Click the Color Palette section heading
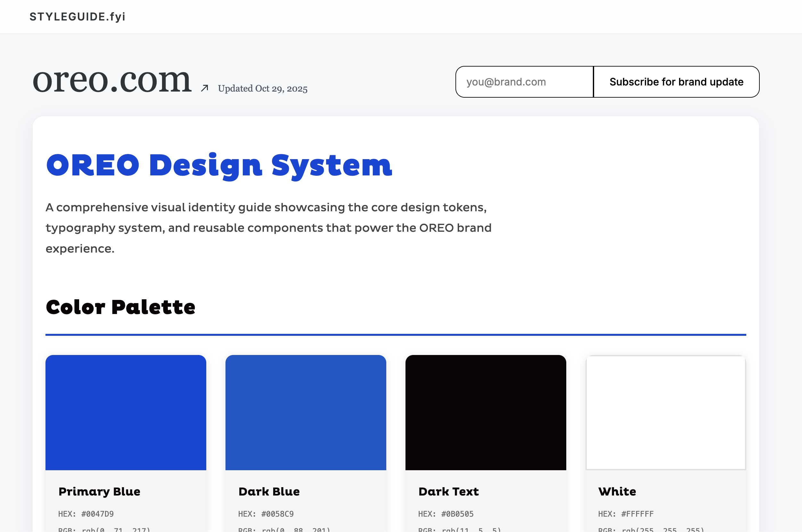Screen dimensions: 802x532 pyautogui.click(x=120, y=307)
